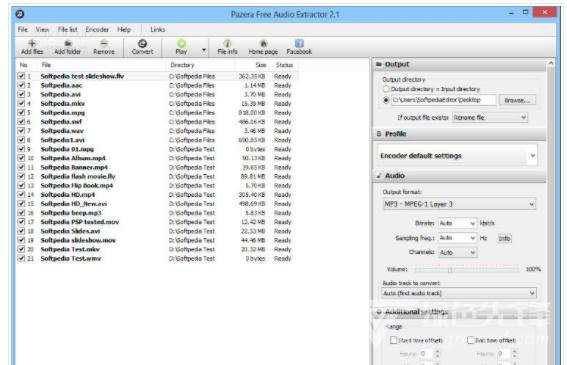Click the Remove toolbar icon

coord(104,43)
